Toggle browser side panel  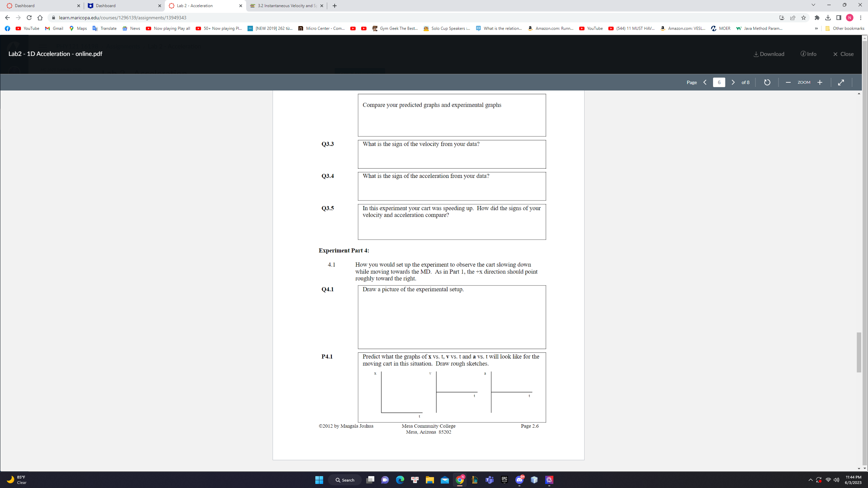[839, 18]
